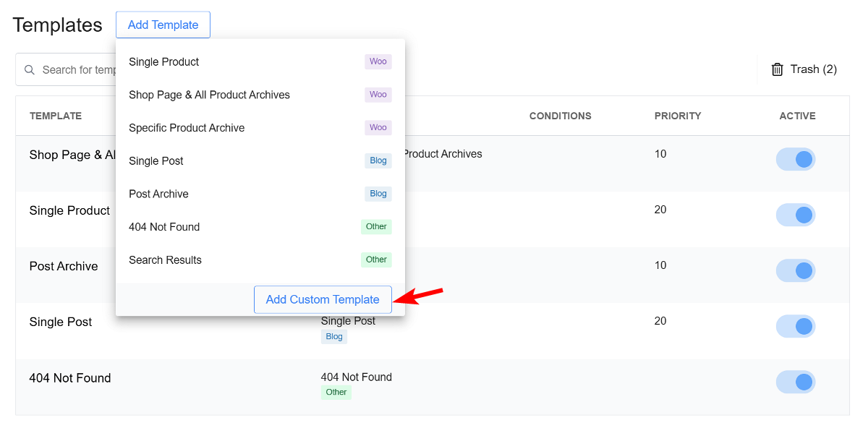
Task: Click the Other badge under 404 Not Found row
Action: point(336,392)
